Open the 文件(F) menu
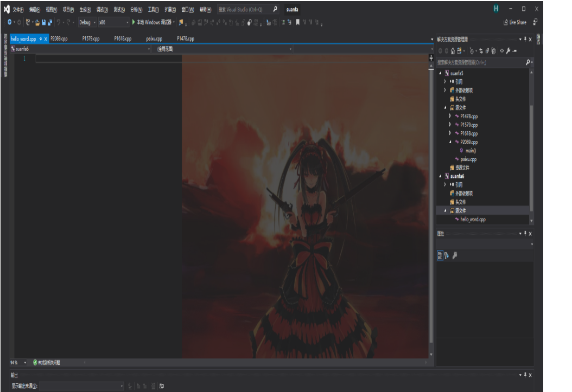Screen dimensions: 572x392 [18, 9]
